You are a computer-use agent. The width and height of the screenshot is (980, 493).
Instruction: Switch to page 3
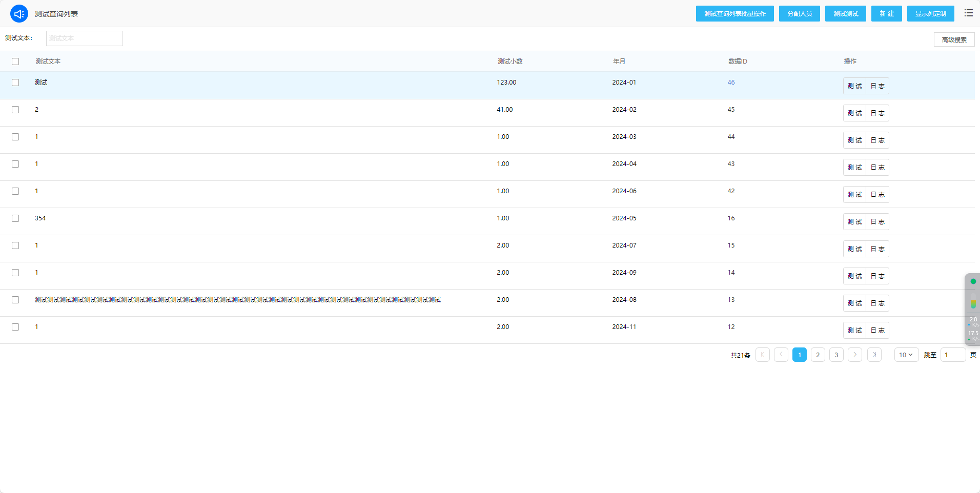(x=836, y=355)
